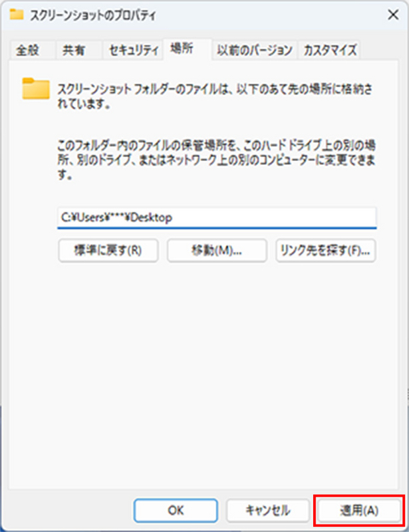Image resolution: width=409 pixels, height=532 pixels.
Task: Click the リンク先を探す(F)... button
Action: point(326,251)
